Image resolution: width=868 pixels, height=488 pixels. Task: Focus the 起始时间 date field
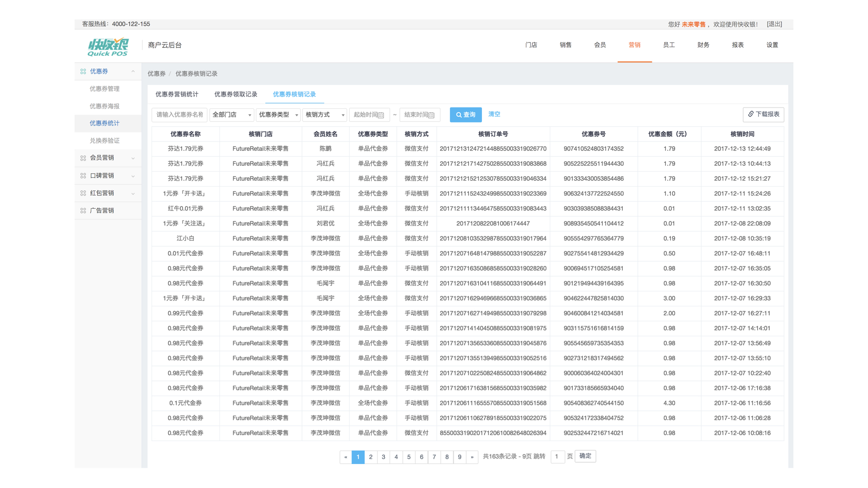(369, 115)
